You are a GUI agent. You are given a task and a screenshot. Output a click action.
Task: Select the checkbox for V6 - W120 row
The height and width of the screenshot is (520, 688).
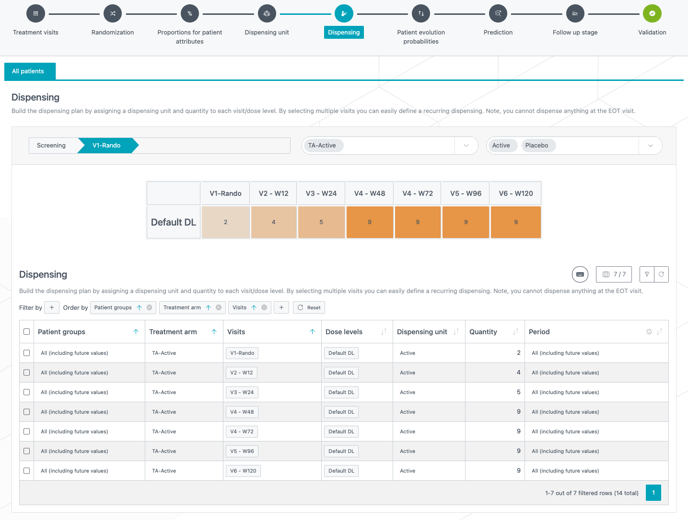pos(27,471)
